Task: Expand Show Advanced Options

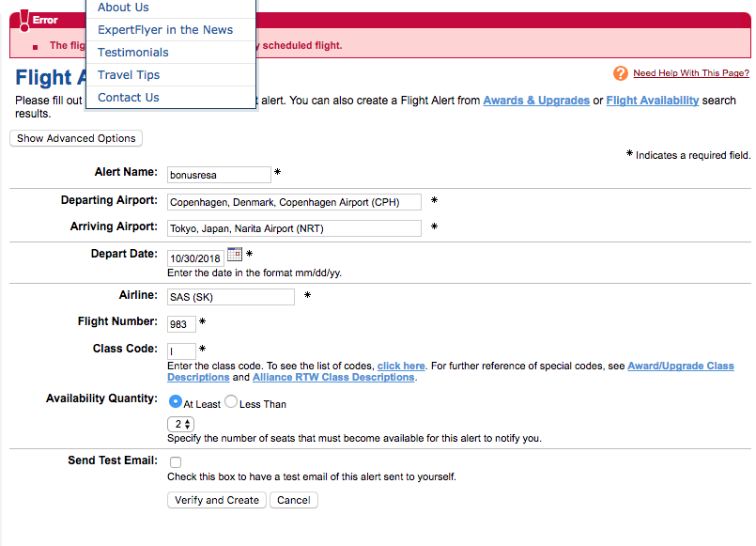Action: (x=76, y=138)
